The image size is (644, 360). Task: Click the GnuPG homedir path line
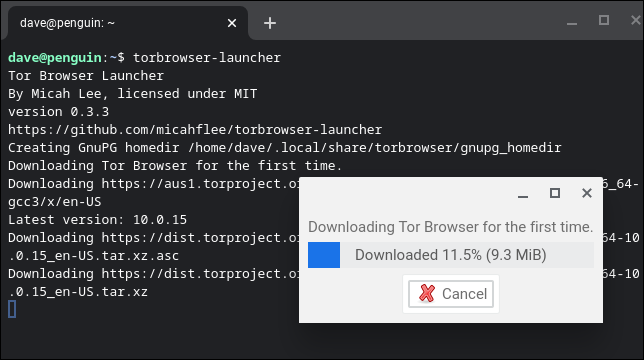tap(285, 148)
